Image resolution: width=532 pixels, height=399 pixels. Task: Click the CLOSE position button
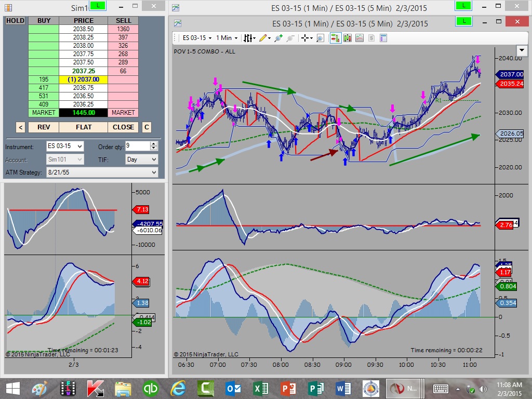coord(123,127)
